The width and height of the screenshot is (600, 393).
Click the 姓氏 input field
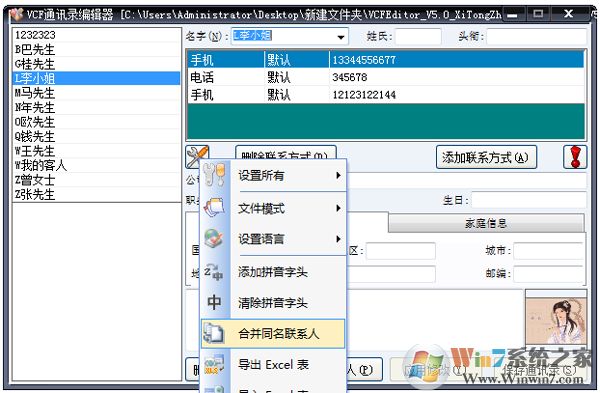tap(418, 37)
